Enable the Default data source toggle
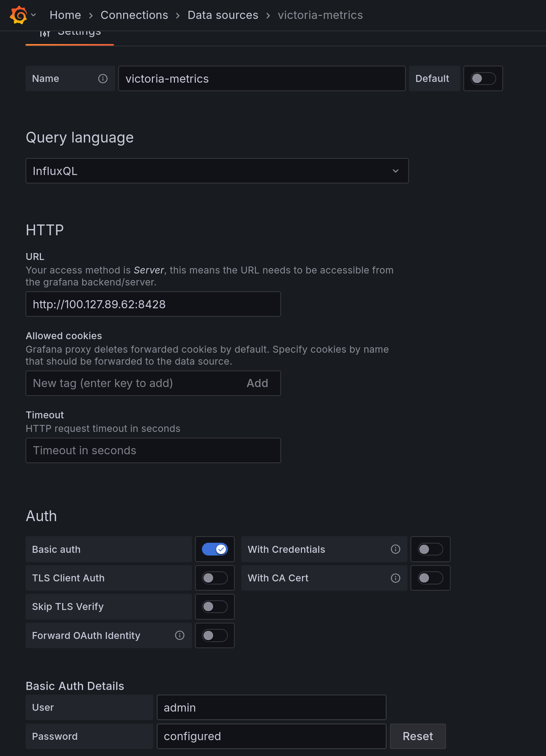The width and height of the screenshot is (546, 756). pos(483,78)
